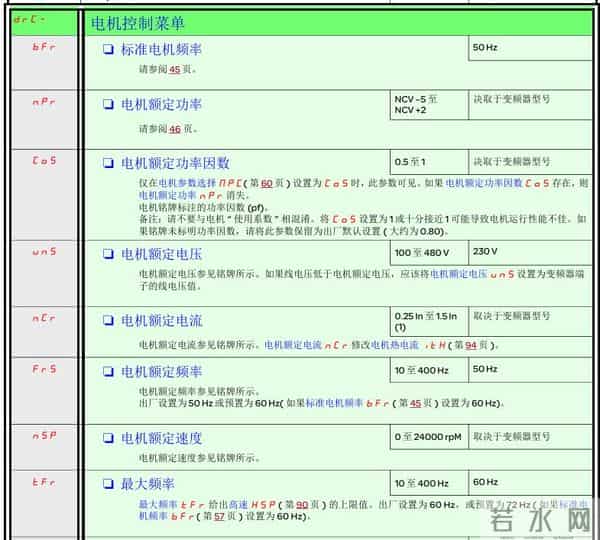
Task: Select the 100 至 480 V range cell
Action: click(x=429, y=253)
